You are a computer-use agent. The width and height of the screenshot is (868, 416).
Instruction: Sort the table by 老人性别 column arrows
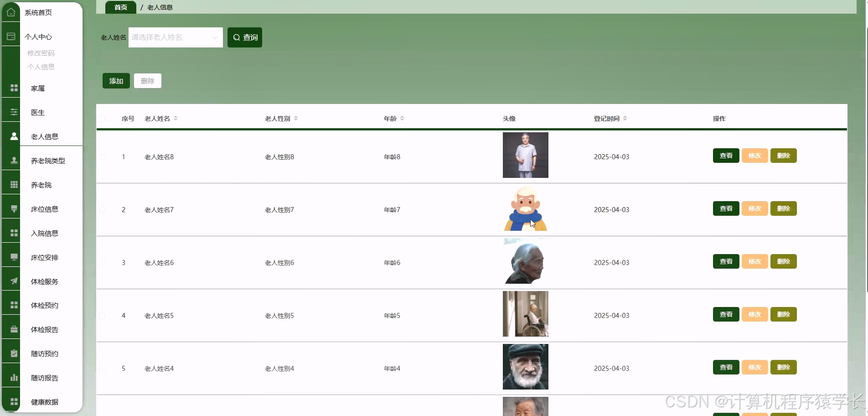[x=296, y=118]
